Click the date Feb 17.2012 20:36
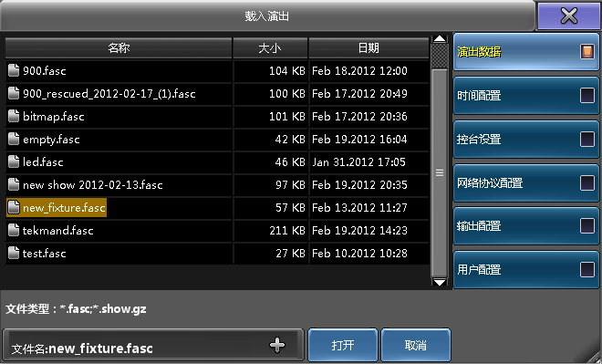Screen dimensions: 602x364 pos(359,117)
